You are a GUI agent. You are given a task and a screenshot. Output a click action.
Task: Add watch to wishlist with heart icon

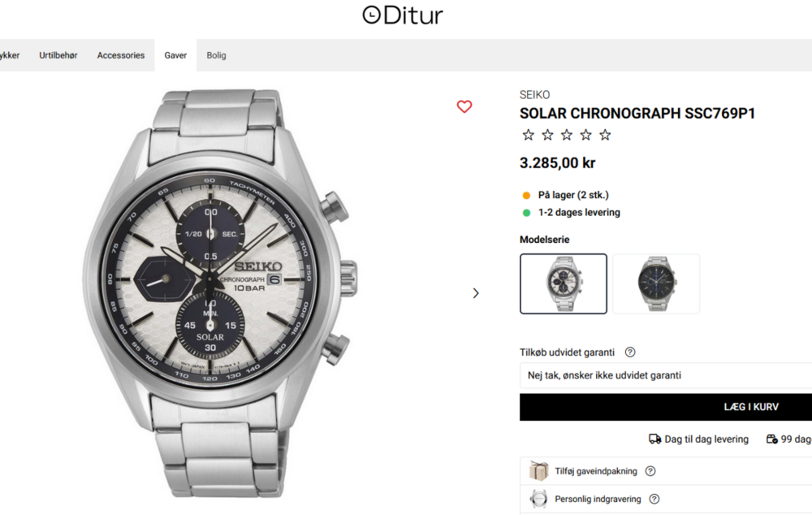pos(464,106)
